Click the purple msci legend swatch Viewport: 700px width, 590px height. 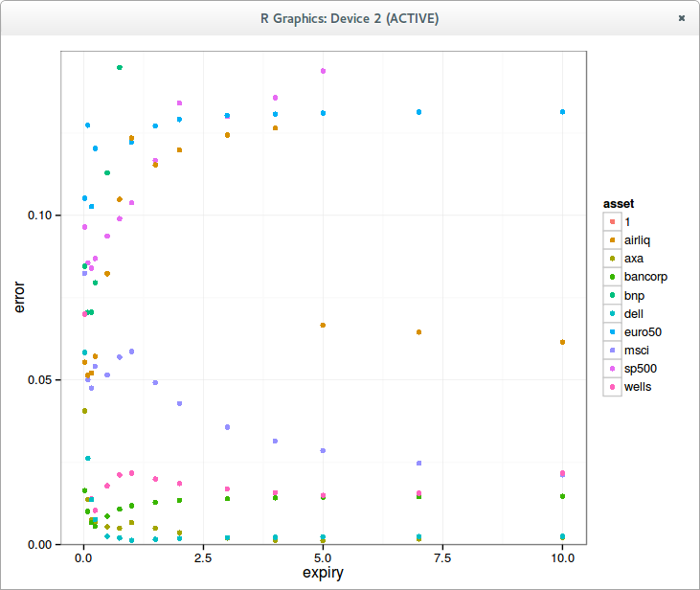point(612,351)
